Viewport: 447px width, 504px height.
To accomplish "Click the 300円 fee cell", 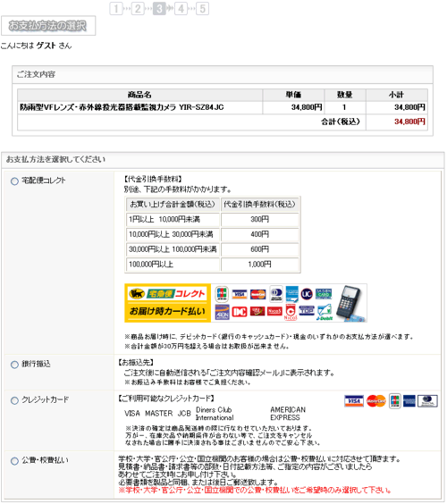I will point(260,220).
